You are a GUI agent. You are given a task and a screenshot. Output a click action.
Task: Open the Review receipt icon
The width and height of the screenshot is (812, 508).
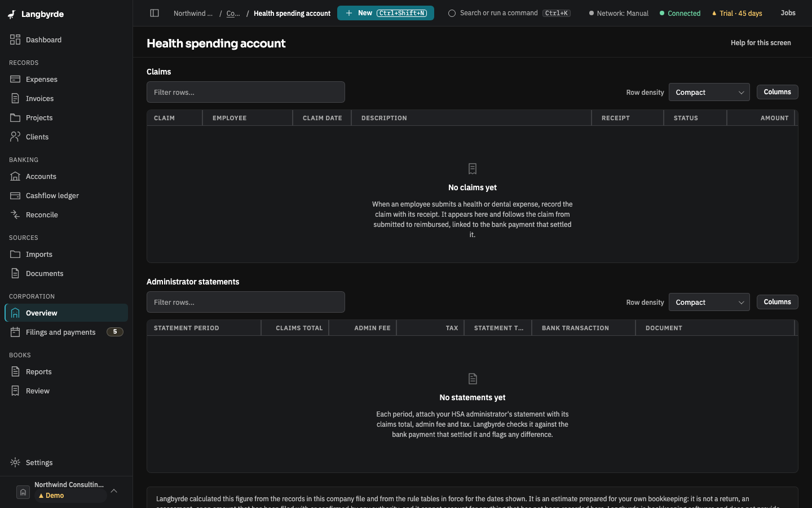[15, 391]
